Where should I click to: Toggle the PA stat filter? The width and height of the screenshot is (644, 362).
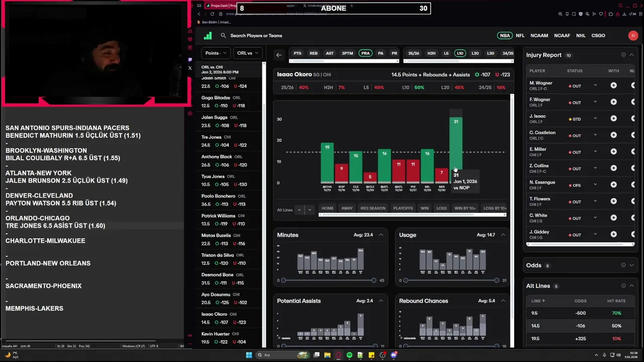click(x=380, y=53)
